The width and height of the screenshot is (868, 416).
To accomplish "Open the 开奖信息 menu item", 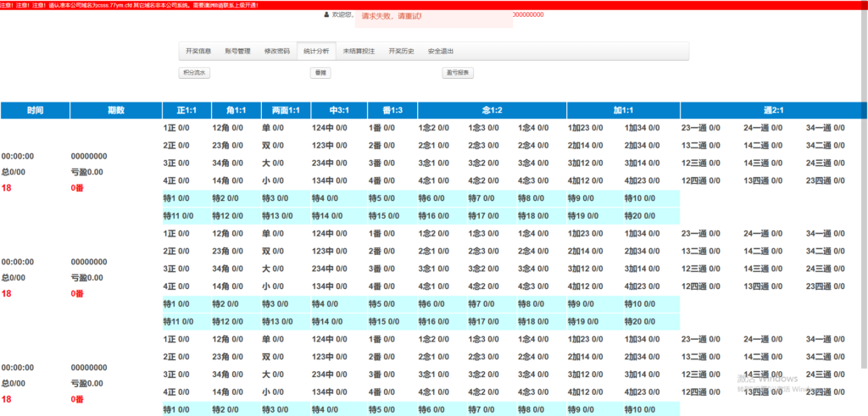I will pyautogui.click(x=198, y=51).
